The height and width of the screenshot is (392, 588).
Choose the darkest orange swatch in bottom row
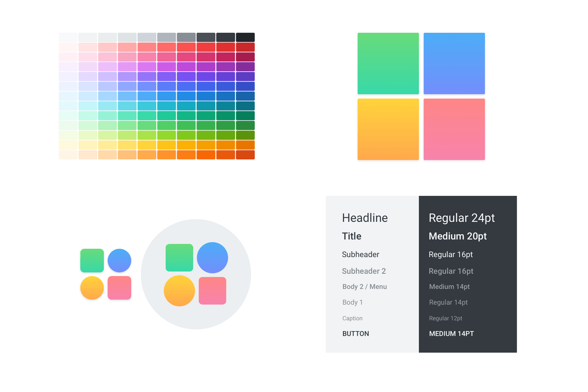[x=245, y=155]
